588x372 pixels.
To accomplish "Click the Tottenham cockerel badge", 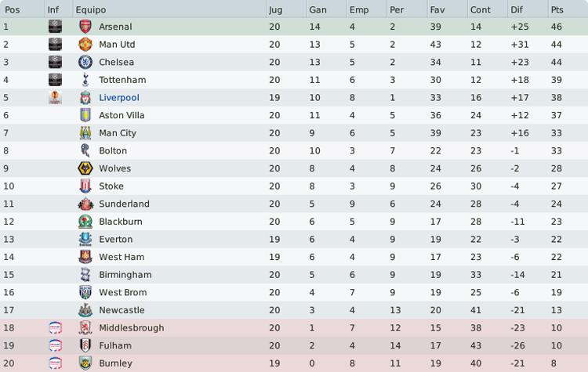I will (x=85, y=80).
